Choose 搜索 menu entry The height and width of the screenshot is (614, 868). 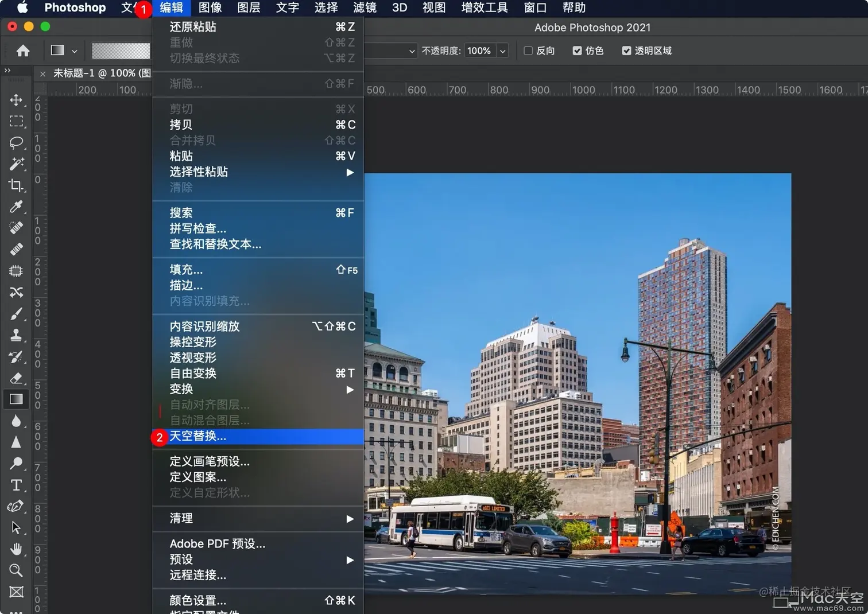258,213
